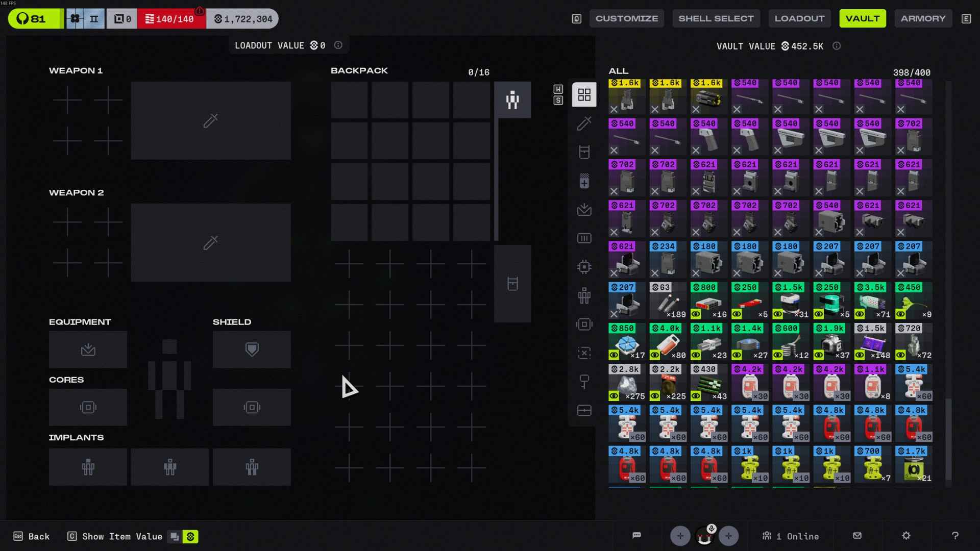Filter vault by keys icon

[x=584, y=381]
